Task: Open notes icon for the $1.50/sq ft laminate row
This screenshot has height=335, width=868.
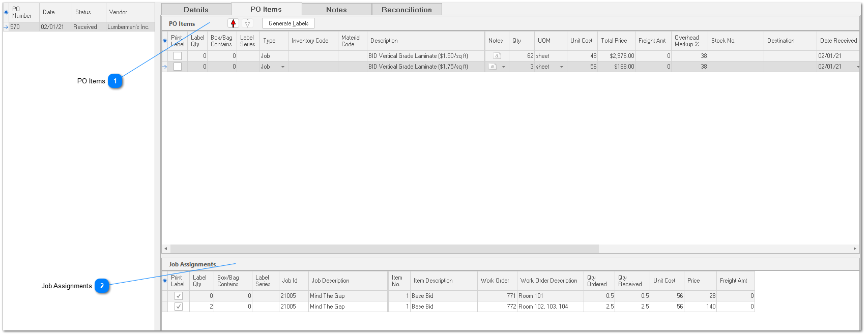Action: pos(497,56)
